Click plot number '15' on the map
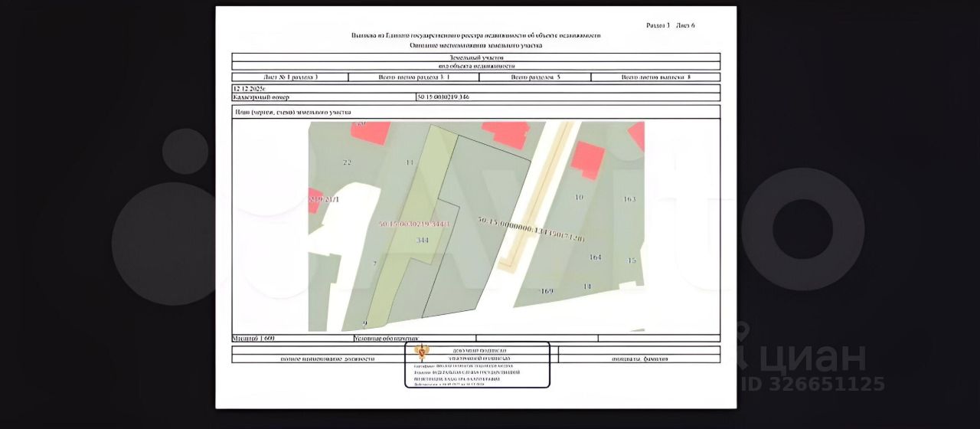 pos(632,260)
